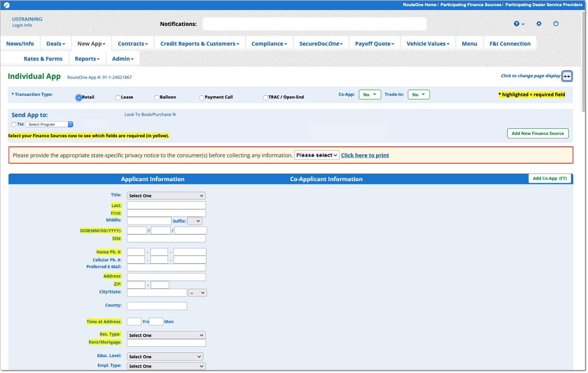Open the Menu tab

[469, 44]
